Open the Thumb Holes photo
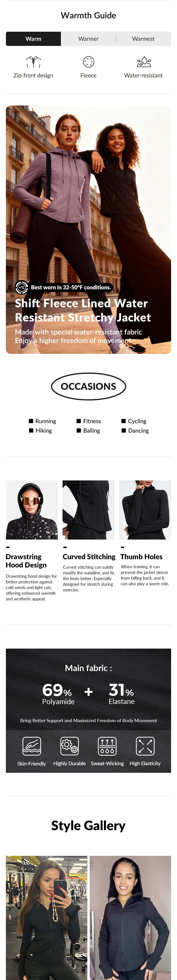177x980 pixels. pos(145,510)
